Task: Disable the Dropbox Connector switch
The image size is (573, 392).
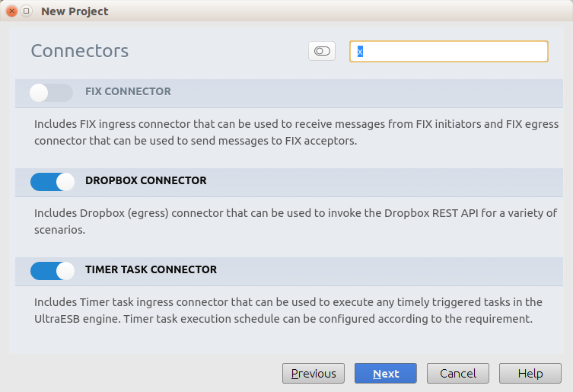Action: pyautogui.click(x=53, y=181)
